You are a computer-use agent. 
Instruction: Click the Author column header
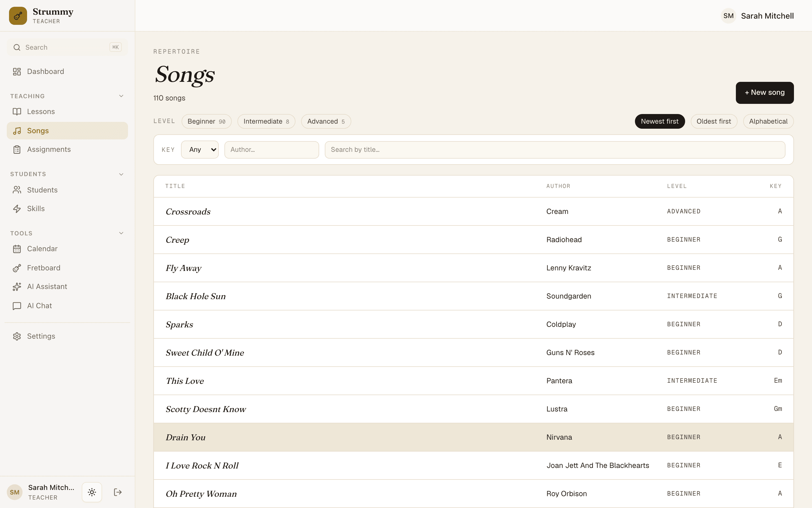(558, 186)
